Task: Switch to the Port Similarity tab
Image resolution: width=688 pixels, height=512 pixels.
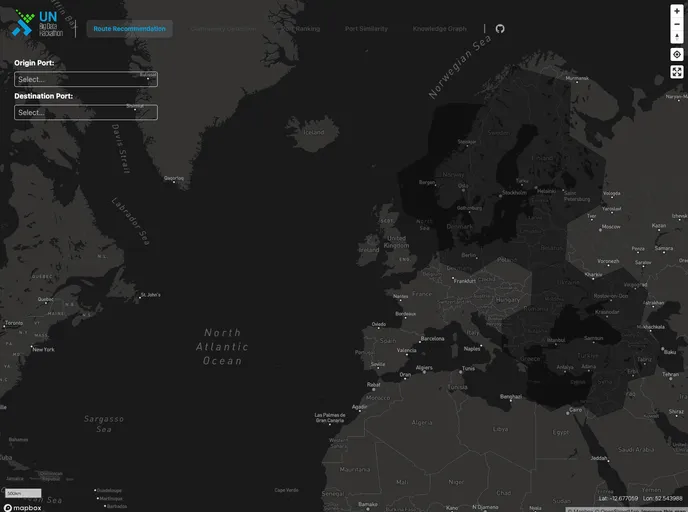Action: pos(366,29)
